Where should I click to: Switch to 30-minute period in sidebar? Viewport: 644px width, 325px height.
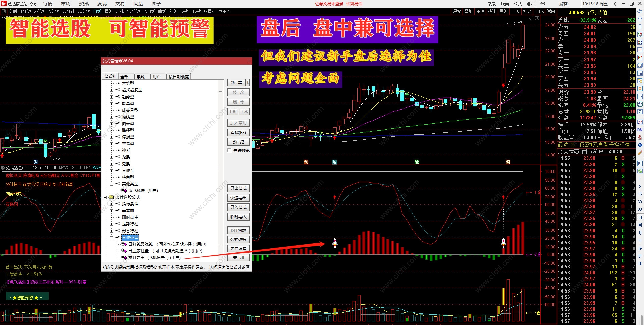640,202
